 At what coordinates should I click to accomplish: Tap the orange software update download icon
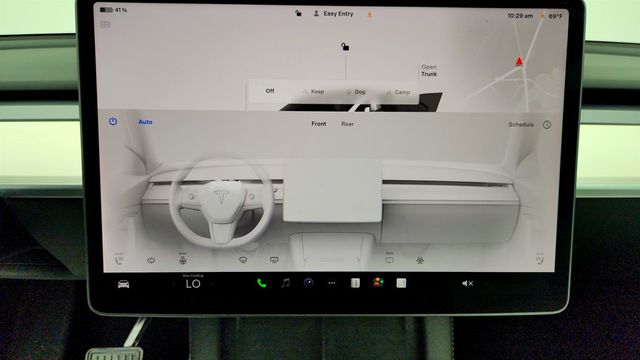coord(370,14)
